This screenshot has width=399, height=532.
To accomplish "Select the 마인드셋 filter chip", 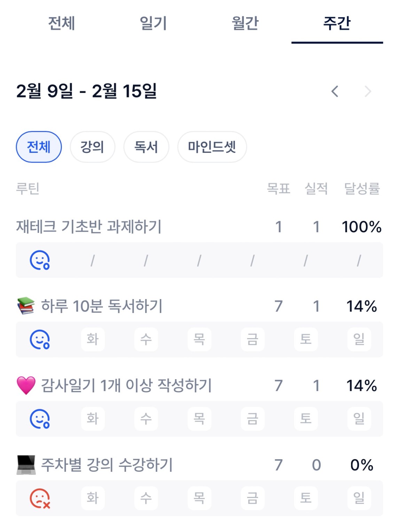I will click(212, 147).
